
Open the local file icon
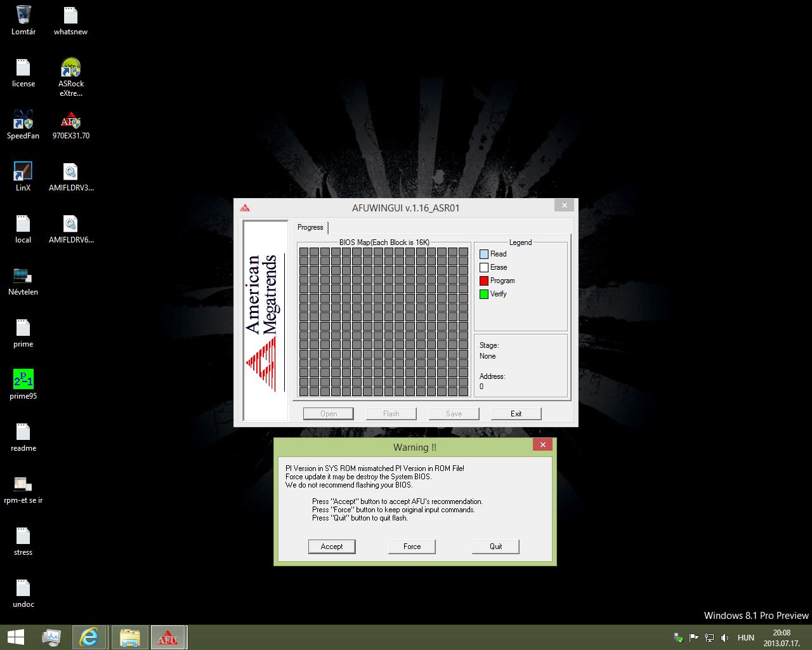click(x=23, y=229)
